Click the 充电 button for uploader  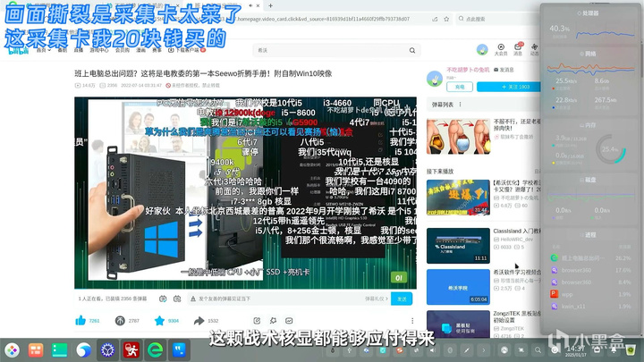[460, 87]
